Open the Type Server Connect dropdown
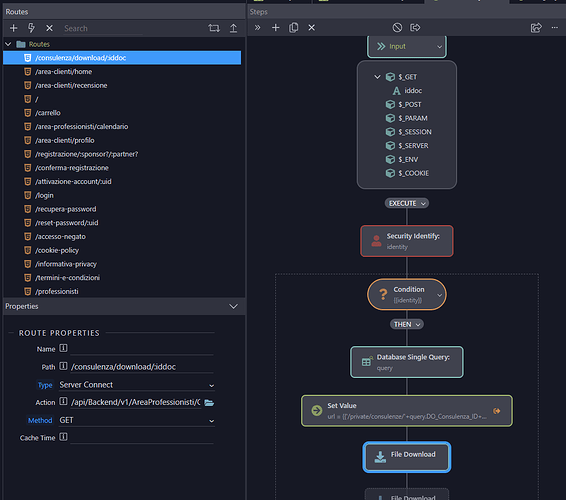This screenshot has width=566, height=500. click(137, 385)
